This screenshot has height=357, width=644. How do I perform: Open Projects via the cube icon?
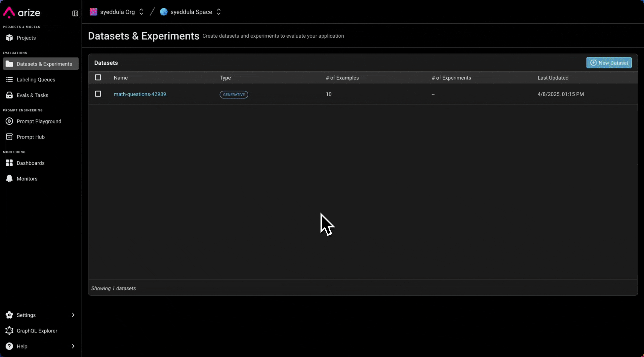[9, 38]
